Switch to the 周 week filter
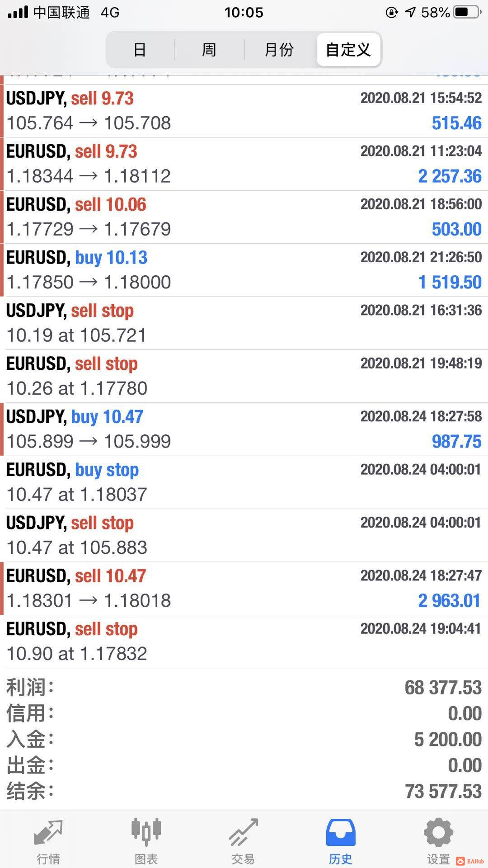488x868 pixels. pyautogui.click(x=209, y=49)
